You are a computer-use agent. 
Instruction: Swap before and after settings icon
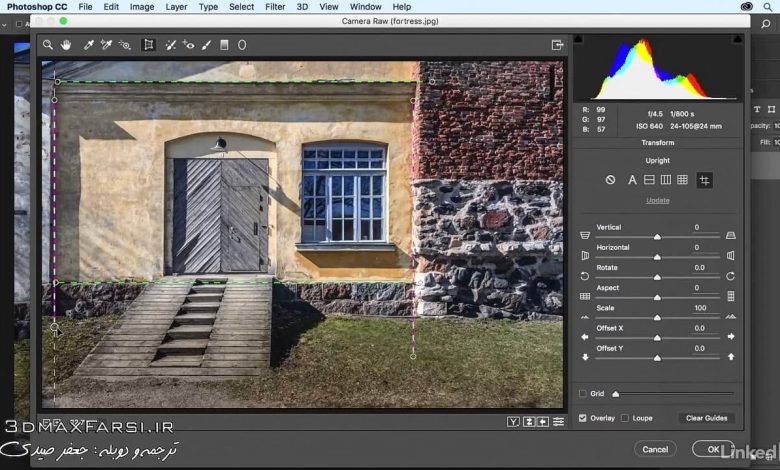point(529,422)
